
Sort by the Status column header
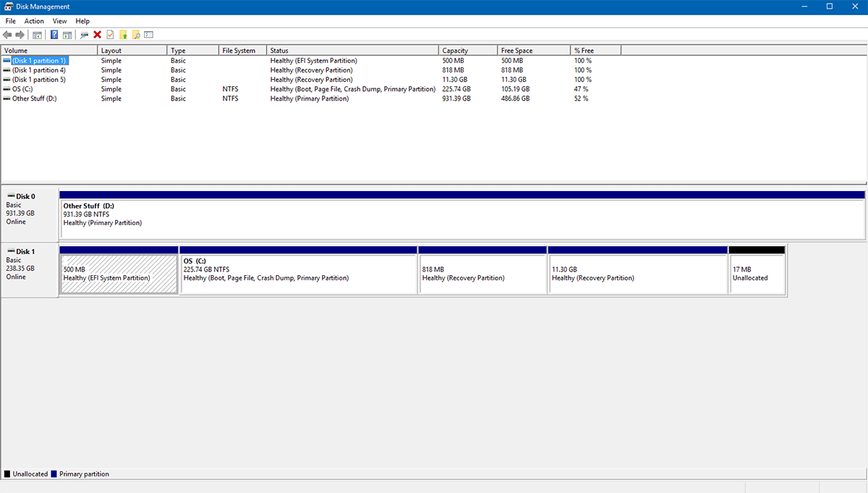(x=353, y=51)
